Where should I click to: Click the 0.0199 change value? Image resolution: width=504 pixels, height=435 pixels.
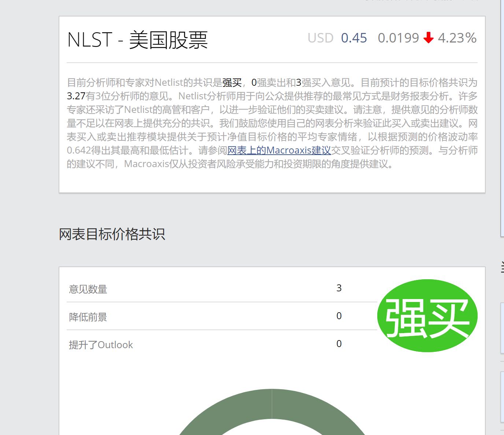(x=398, y=38)
